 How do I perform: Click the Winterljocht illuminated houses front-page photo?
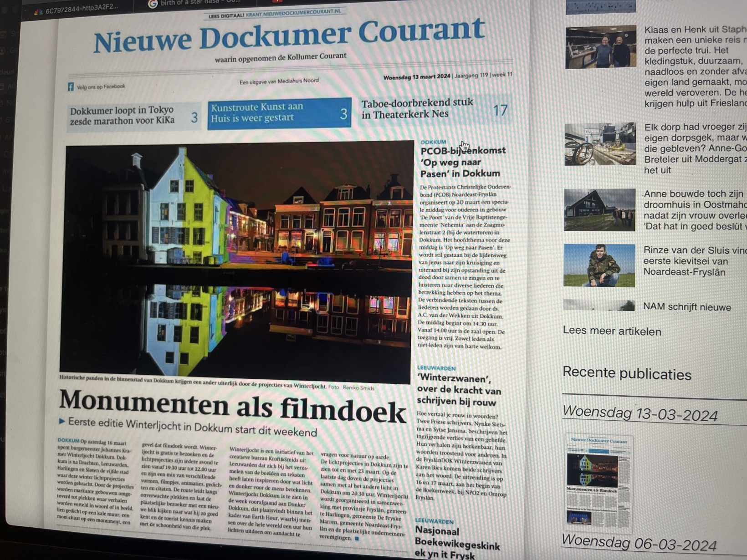[x=237, y=263]
